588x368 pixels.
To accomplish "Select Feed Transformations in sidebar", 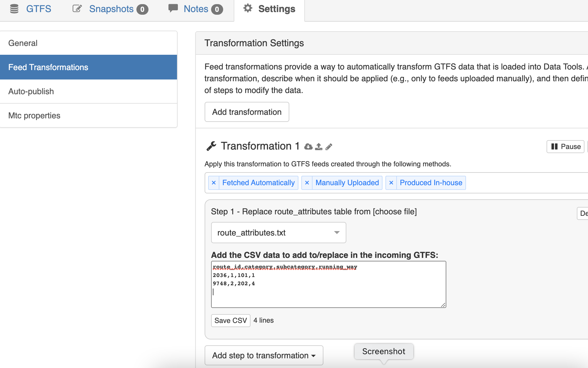I will (x=88, y=67).
